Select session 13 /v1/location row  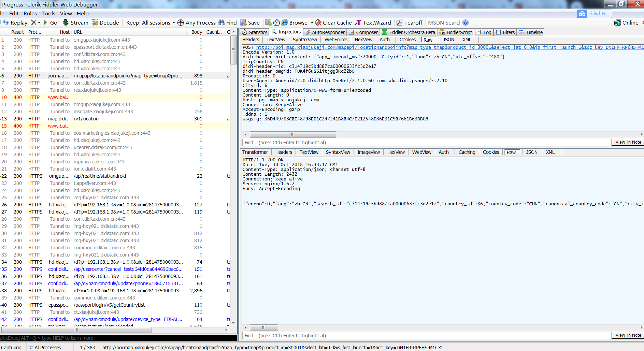[x=115, y=119]
